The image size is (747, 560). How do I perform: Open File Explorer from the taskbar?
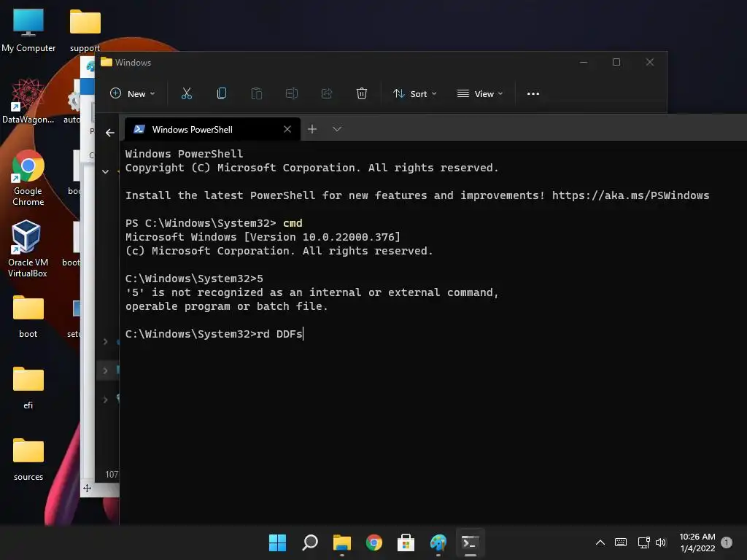pos(341,542)
